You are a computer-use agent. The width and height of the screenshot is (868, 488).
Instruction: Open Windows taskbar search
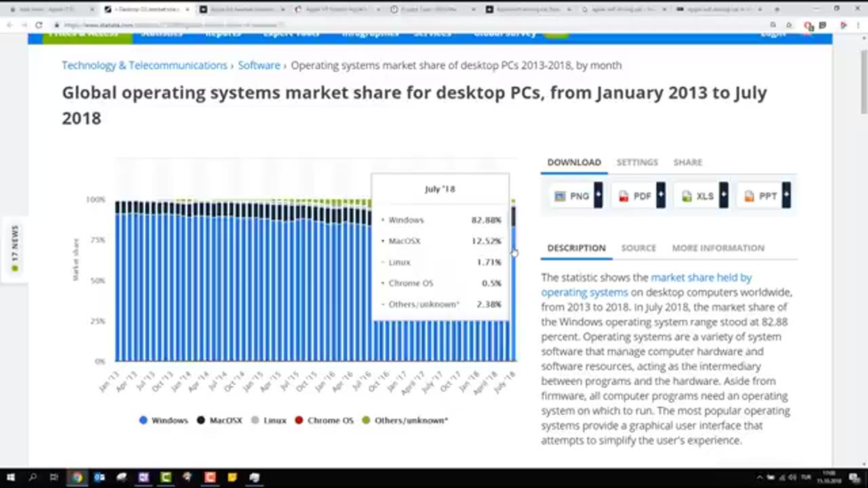coord(33,477)
